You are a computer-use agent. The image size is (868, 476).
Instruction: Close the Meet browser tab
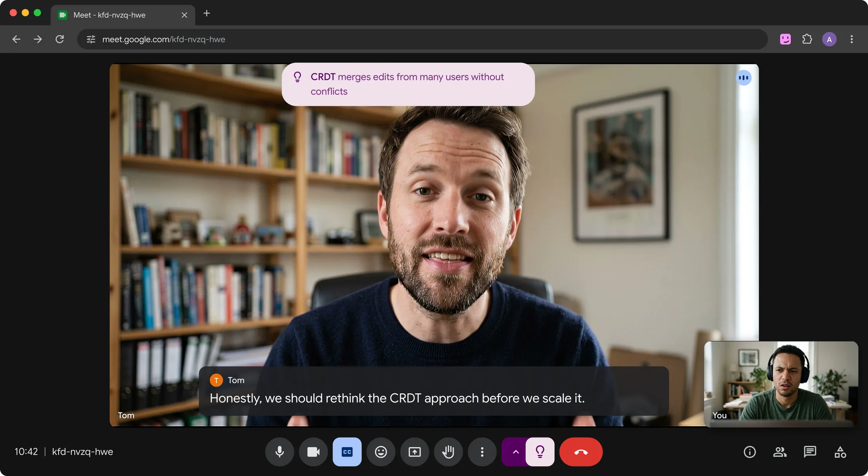coord(184,15)
